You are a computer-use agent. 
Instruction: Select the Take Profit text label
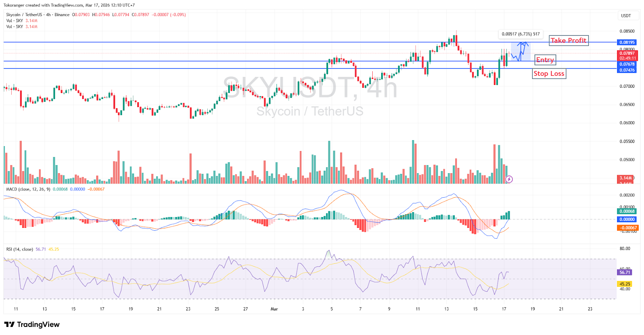pyautogui.click(x=568, y=40)
